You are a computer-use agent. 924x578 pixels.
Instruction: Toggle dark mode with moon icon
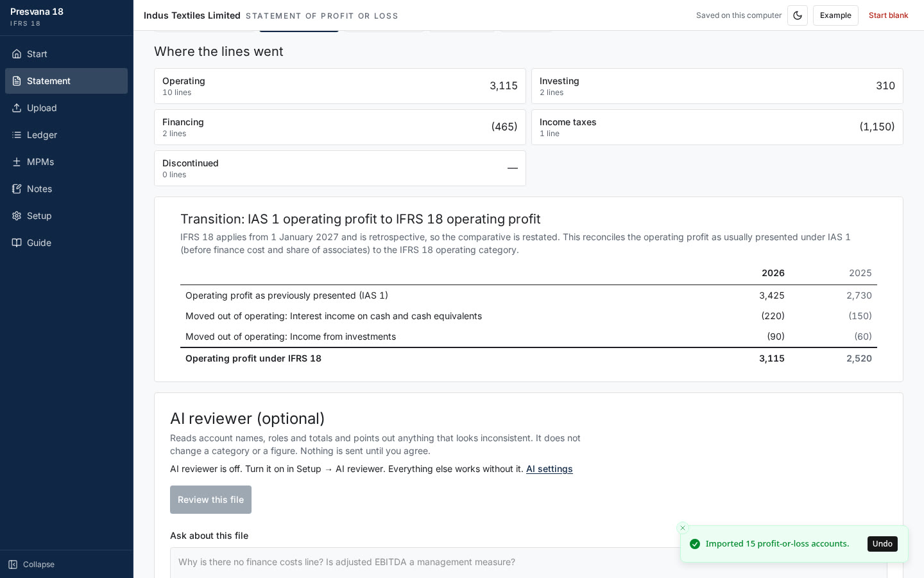click(798, 15)
